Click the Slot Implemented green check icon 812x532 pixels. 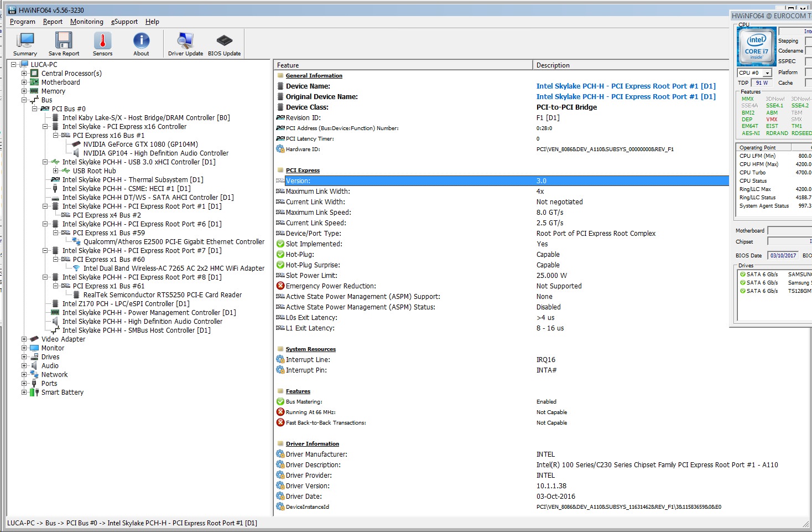coord(280,244)
